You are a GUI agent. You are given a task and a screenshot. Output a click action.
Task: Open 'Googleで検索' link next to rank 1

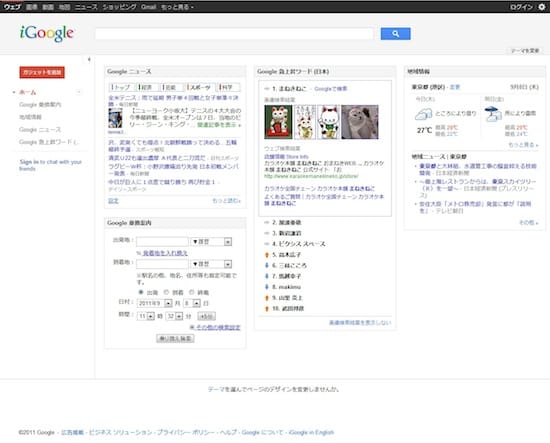(331, 89)
